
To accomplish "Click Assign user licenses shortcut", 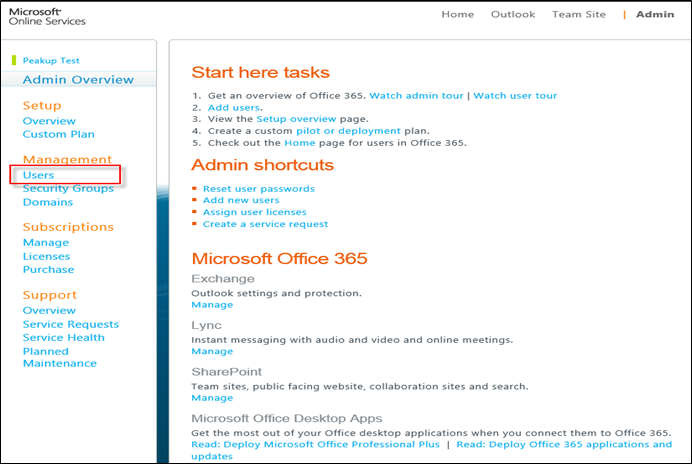I will pos(255,212).
